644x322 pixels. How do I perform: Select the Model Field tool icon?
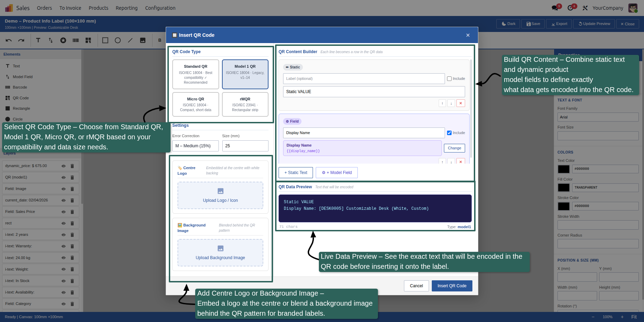pos(51,40)
